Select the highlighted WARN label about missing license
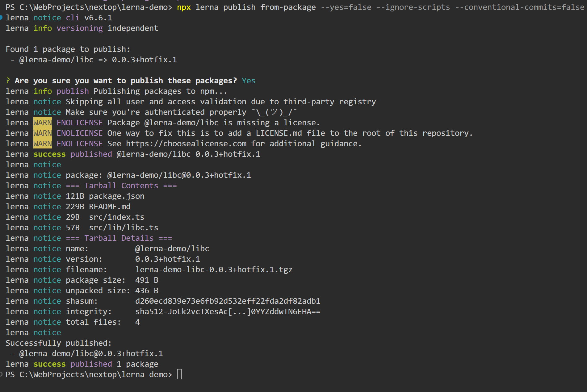 [x=43, y=123]
